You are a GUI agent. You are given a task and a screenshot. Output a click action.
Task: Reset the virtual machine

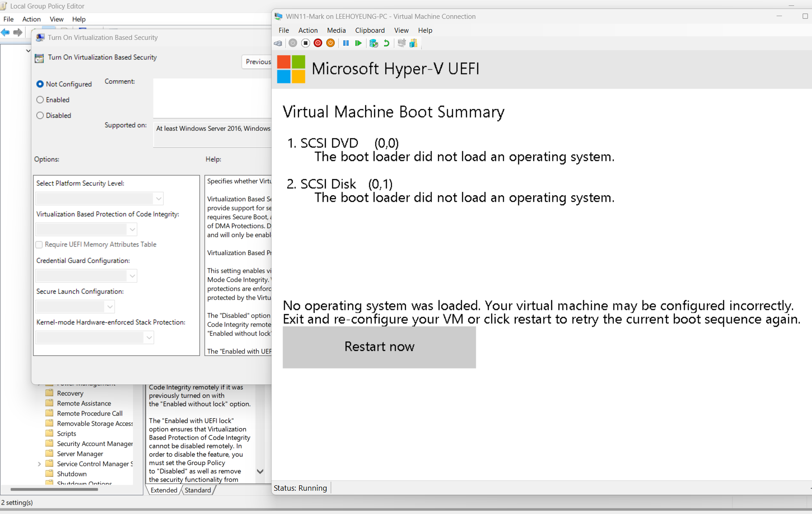[358, 43]
